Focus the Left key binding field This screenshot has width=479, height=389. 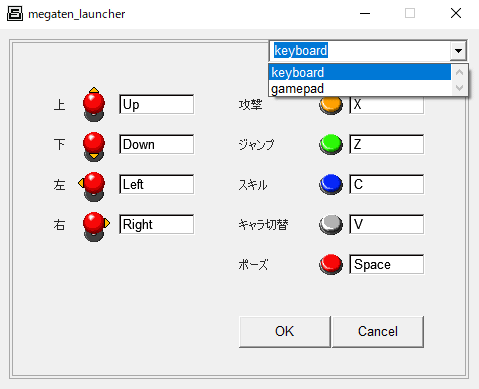coord(156,184)
